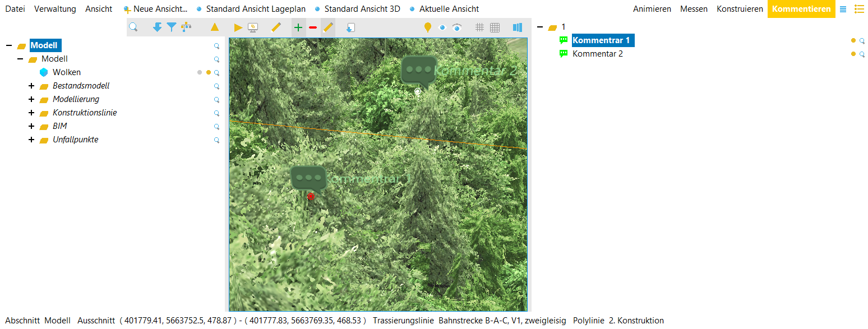
Task: Click the blue filter funnel icon
Action: 172,27
